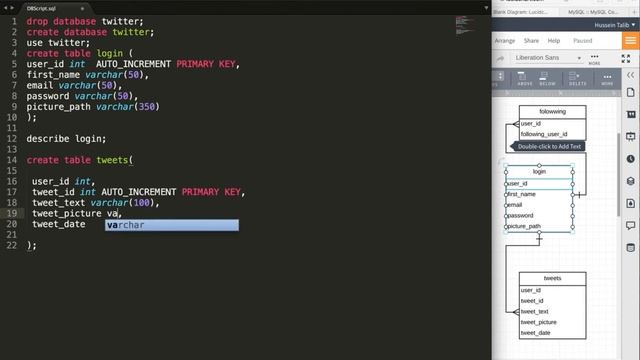Open the orange hamburger menu in Lucidchart
The image size is (640, 360).
click(631, 40)
